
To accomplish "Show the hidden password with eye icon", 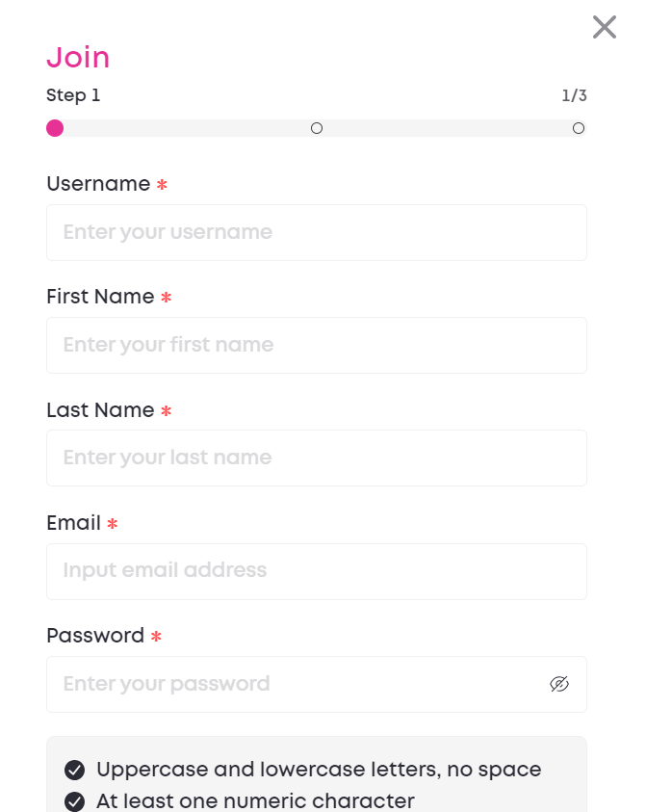I will (x=559, y=684).
